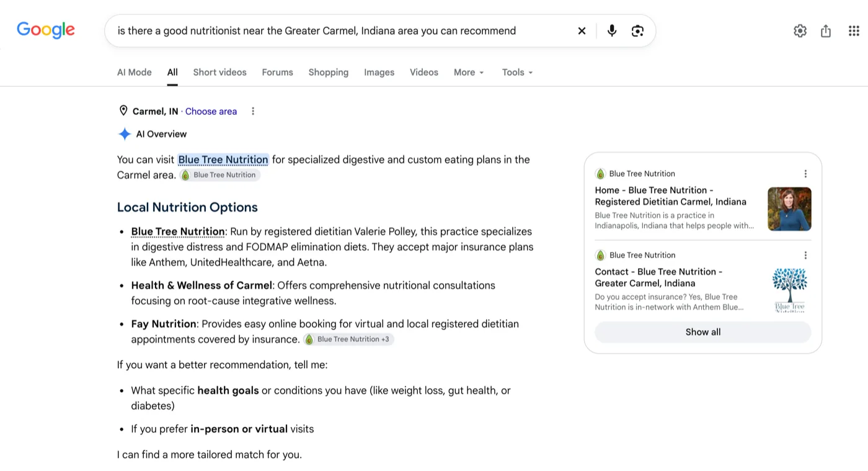The height and width of the screenshot is (471, 868).
Task: Open the Forums tab
Action: click(x=277, y=72)
